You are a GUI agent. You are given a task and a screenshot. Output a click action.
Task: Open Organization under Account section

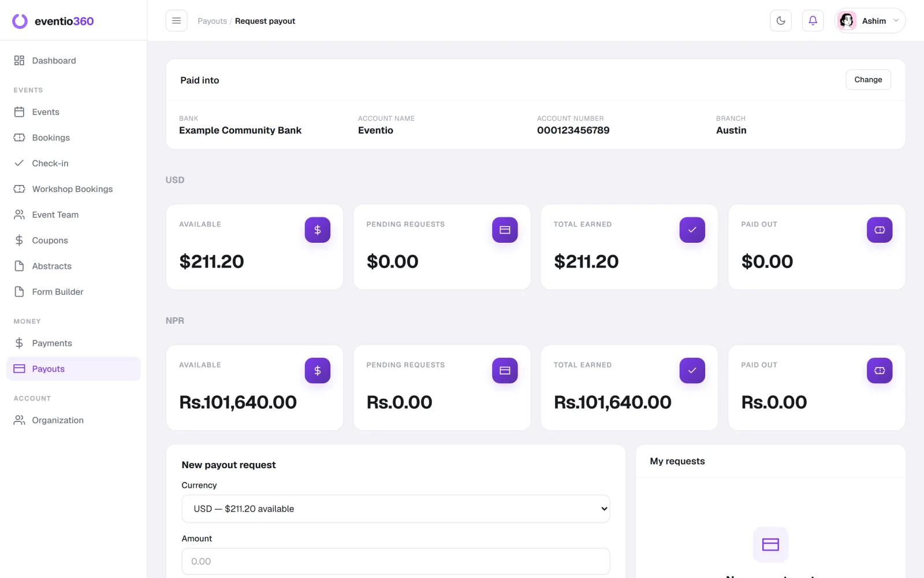pos(73,420)
